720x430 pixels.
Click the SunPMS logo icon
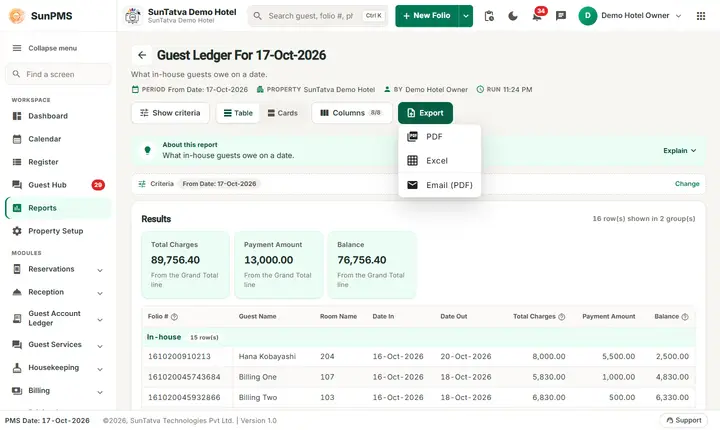17,16
